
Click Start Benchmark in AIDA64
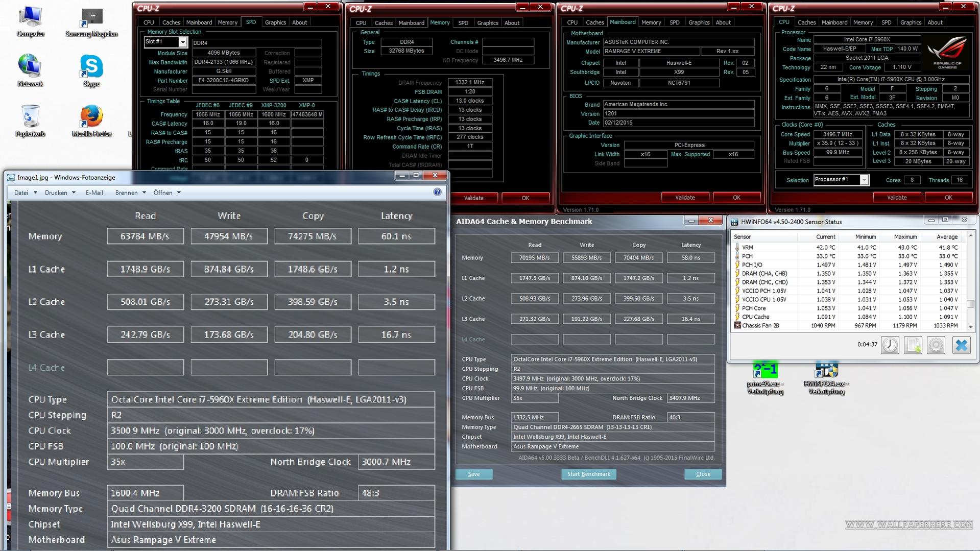click(589, 474)
